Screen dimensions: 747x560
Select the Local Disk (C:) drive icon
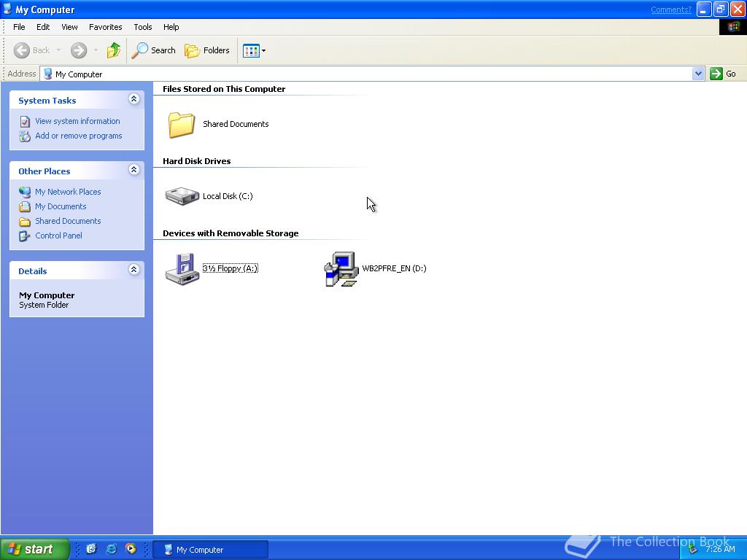(182, 195)
